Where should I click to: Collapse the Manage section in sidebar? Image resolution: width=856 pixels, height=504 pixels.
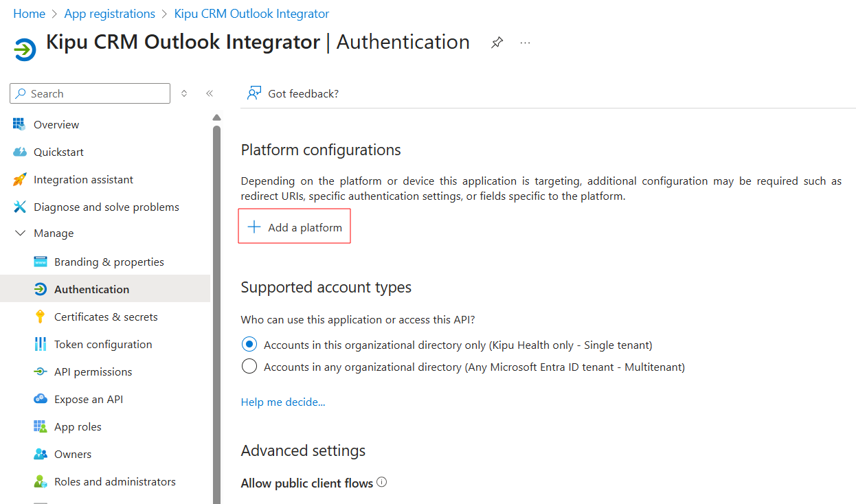[x=20, y=233]
